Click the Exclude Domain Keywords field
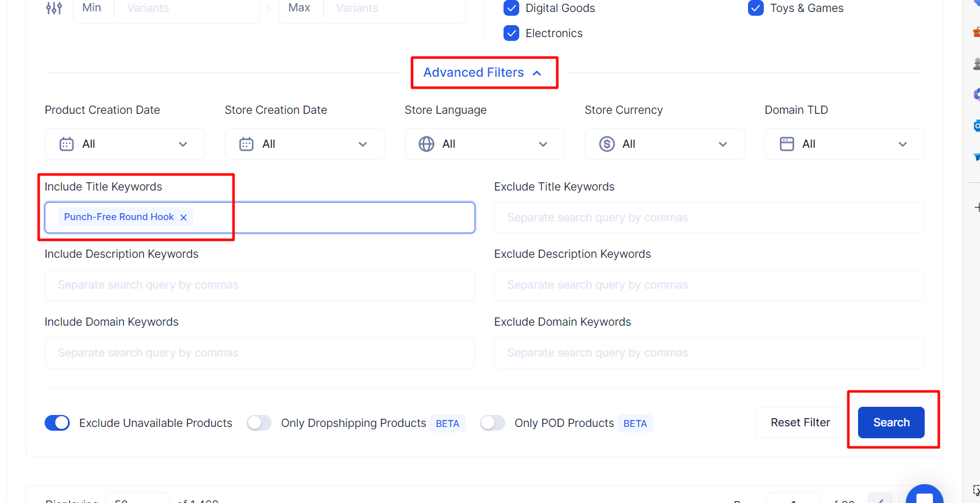980x503 pixels. [709, 353]
